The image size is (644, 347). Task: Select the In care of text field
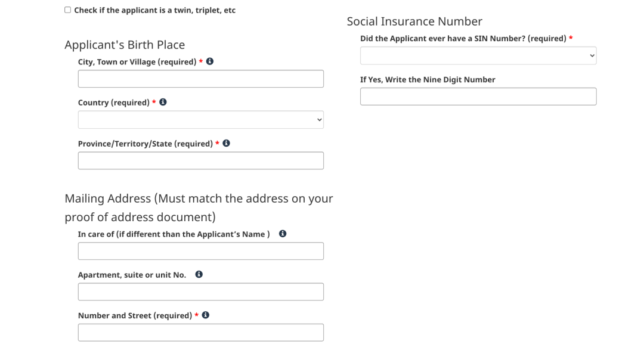(x=201, y=251)
